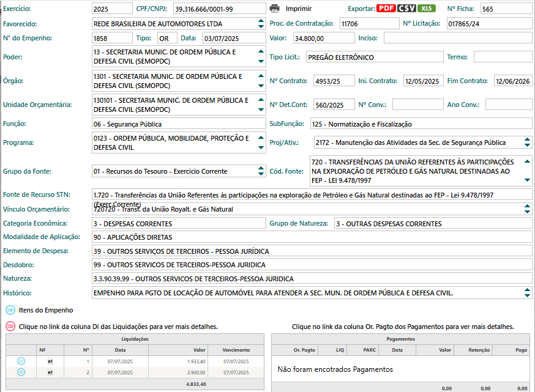The image size is (535, 392).
Task: Click the Liquidações total 4.833,40
Action: pos(196,384)
